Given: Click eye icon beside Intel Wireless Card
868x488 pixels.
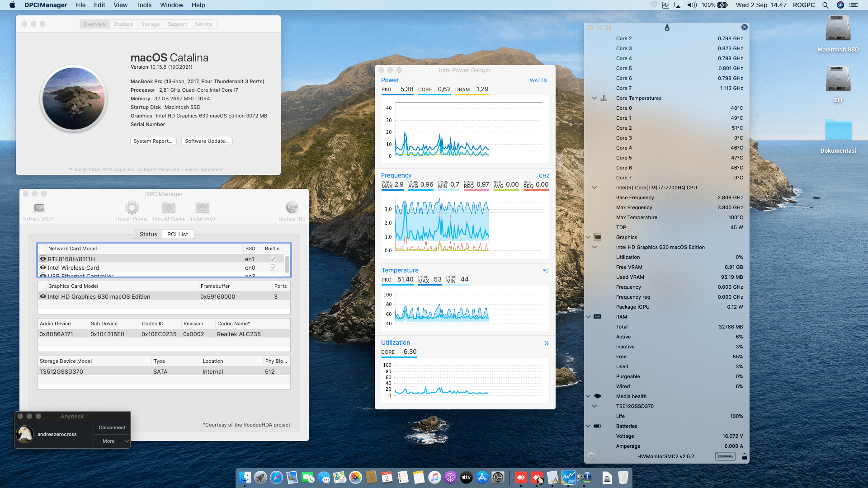Looking at the screenshot, I should (x=43, y=267).
